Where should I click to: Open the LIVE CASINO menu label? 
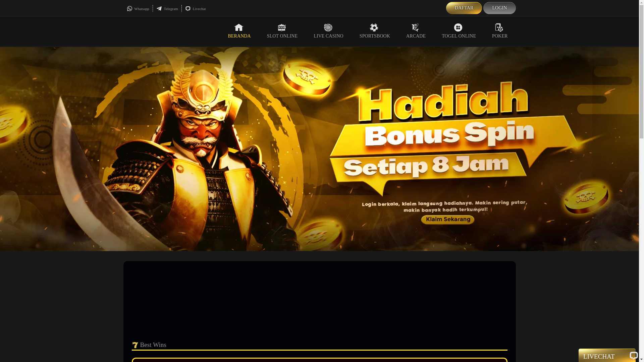pyautogui.click(x=328, y=36)
